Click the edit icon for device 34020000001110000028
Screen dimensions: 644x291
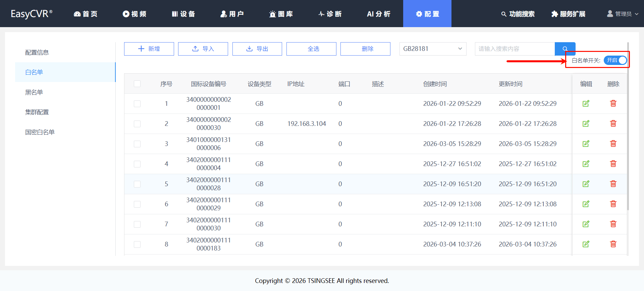[586, 184]
